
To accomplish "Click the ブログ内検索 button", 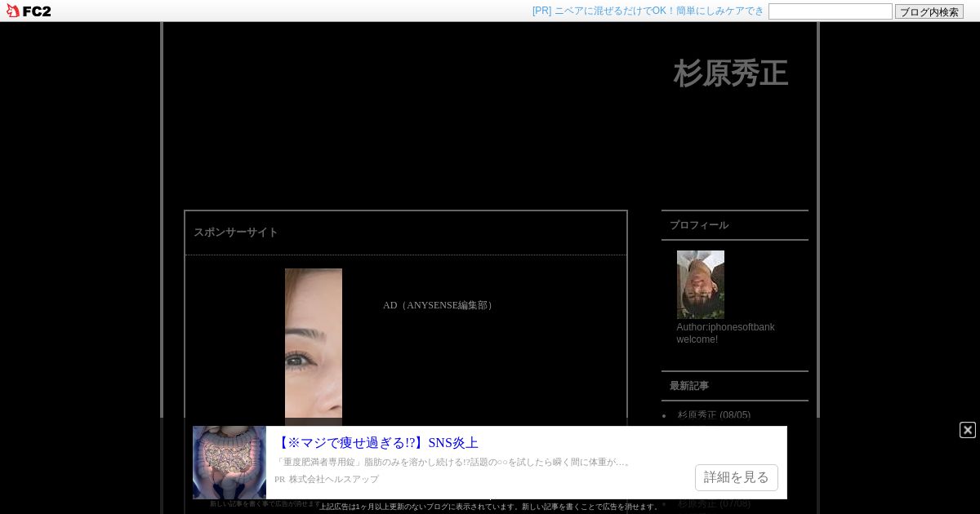I will [x=929, y=11].
